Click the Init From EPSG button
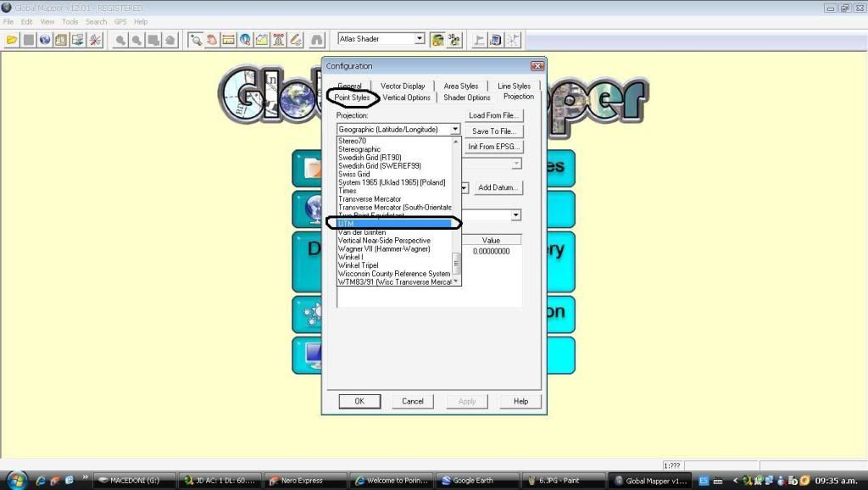The image size is (868, 490). click(494, 147)
